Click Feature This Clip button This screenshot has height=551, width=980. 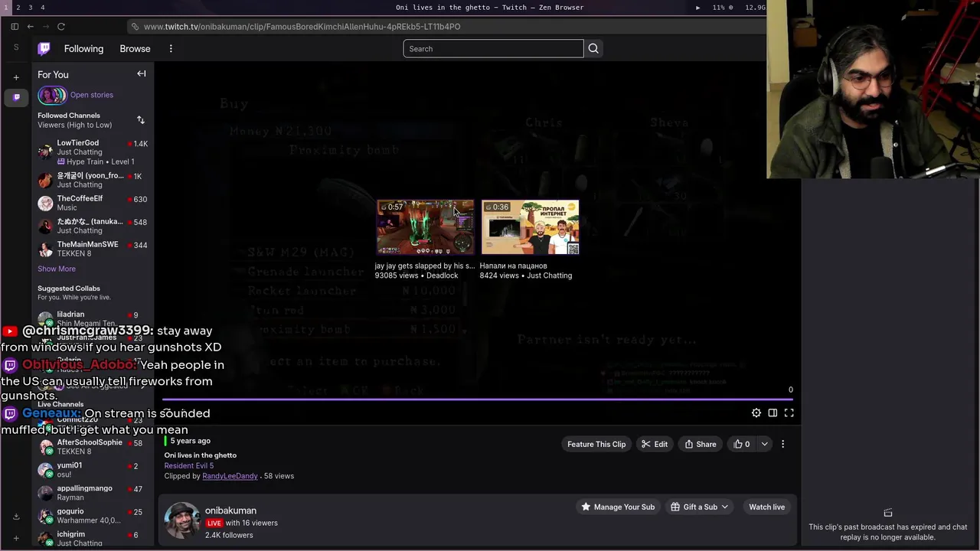pos(596,444)
